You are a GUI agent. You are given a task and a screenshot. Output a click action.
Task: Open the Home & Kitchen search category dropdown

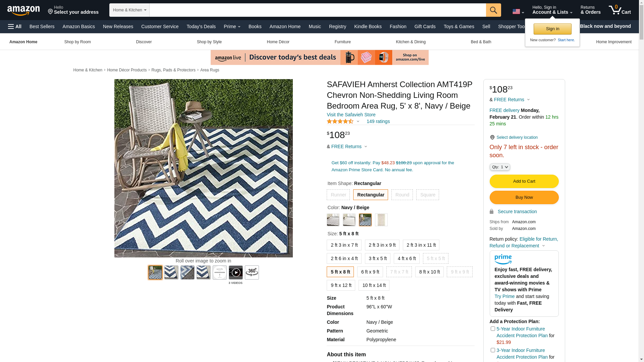pyautogui.click(x=129, y=10)
